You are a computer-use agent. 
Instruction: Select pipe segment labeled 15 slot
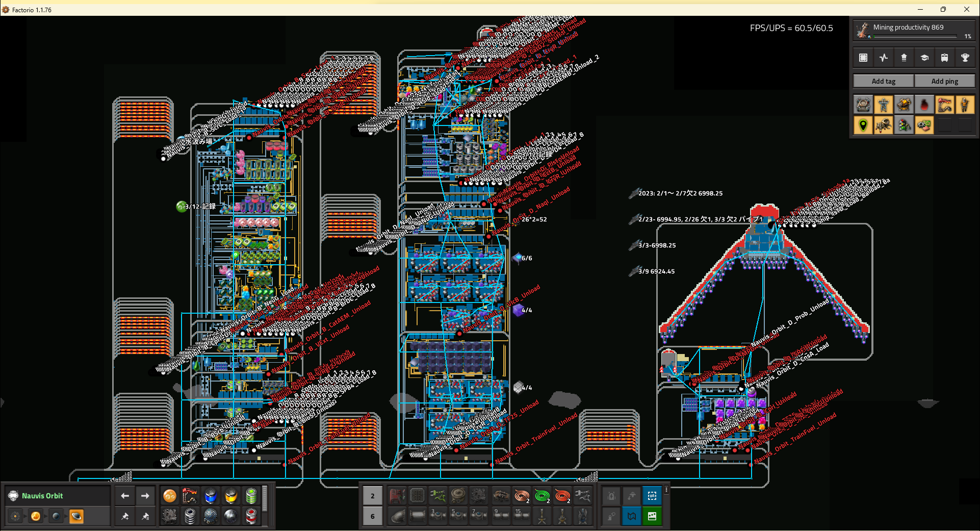[522, 516]
